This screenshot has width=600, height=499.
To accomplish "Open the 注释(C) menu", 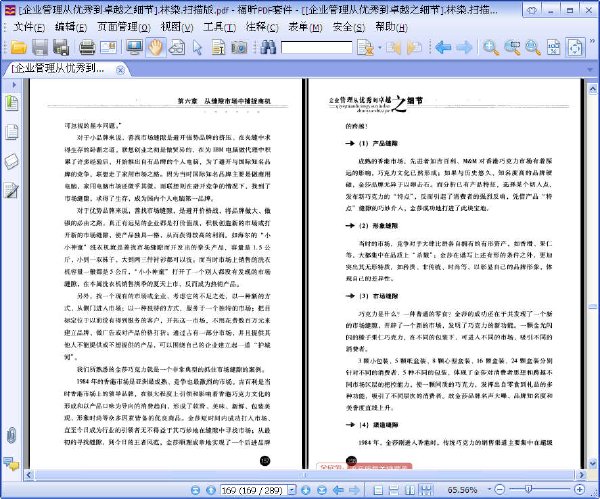I will [x=262, y=27].
